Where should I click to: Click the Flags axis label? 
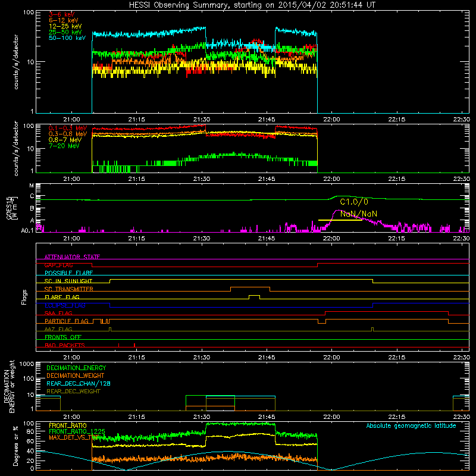tap(24, 297)
